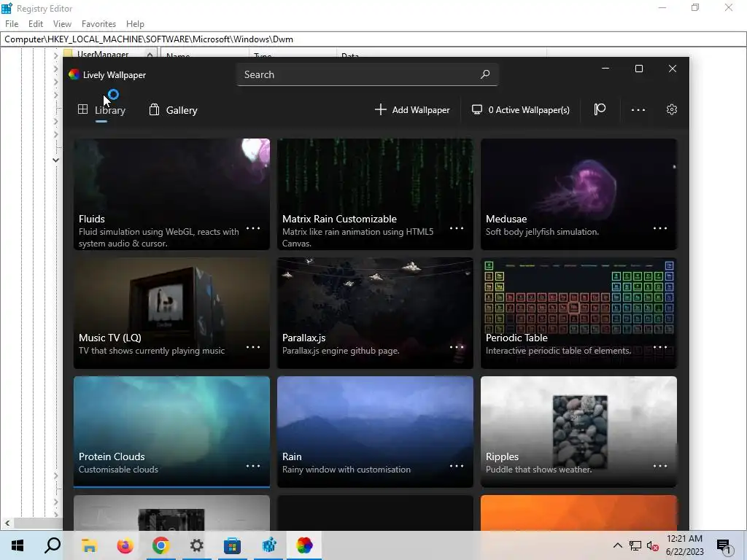Open the Windows Start menu

pyautogui.click(x=18, y=545)
